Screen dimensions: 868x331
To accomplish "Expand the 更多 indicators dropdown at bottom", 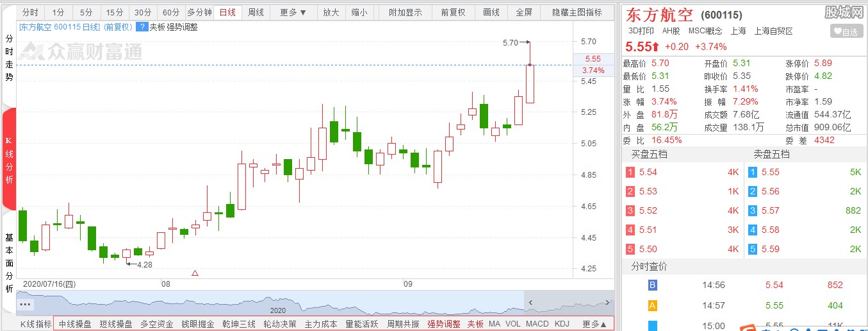I will point(594,324).
